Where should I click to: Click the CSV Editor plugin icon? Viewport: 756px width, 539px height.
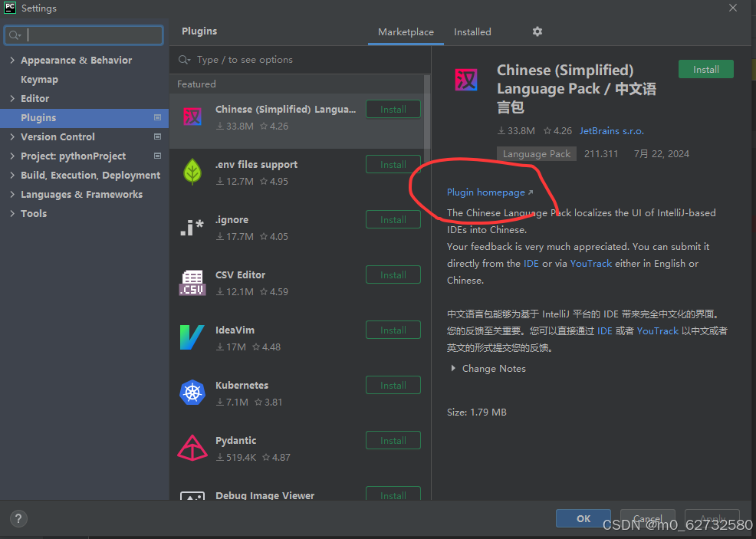[x=192, y=282]
